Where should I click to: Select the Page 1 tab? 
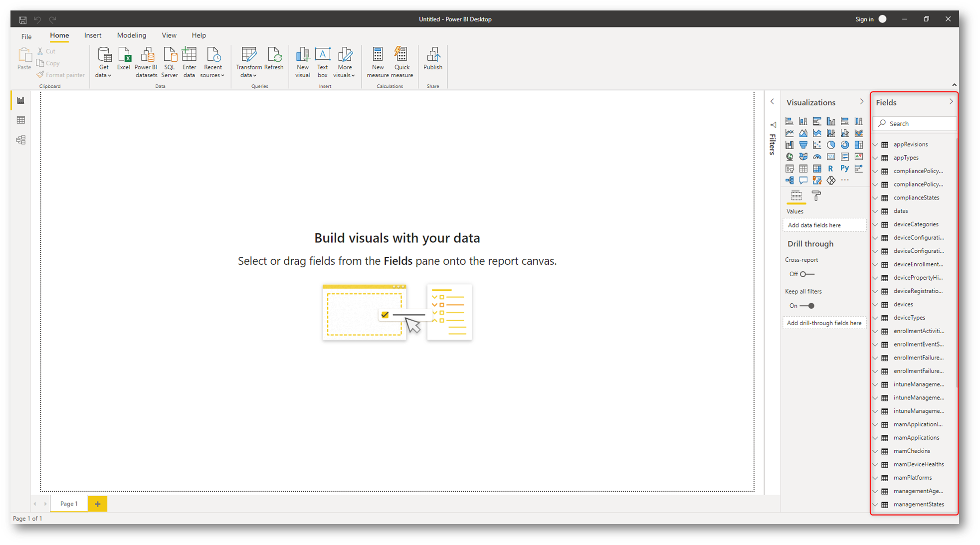click(69, 504)
